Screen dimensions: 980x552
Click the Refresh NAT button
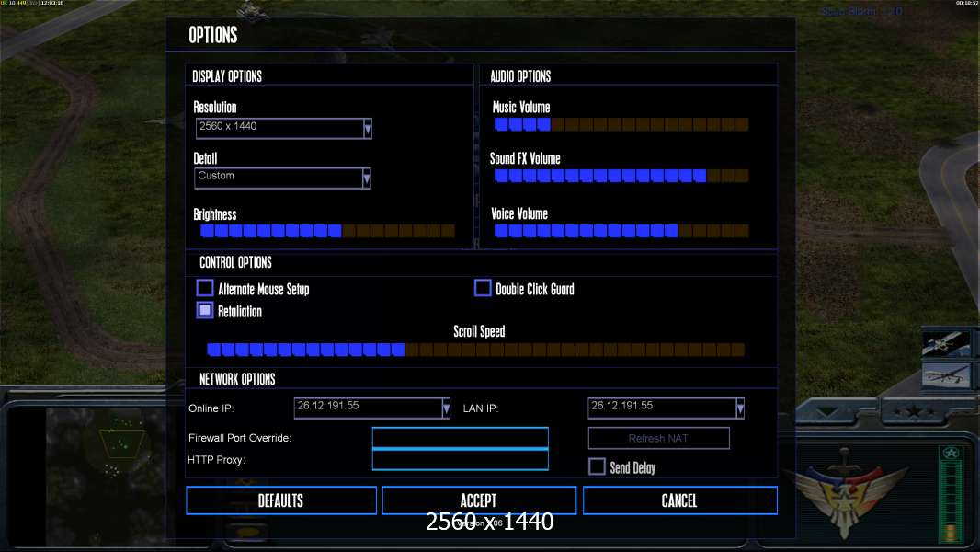[659, 438]
